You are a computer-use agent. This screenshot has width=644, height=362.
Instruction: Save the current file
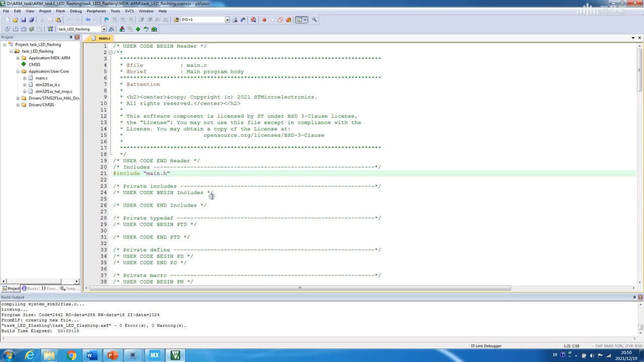pos(23,20)
